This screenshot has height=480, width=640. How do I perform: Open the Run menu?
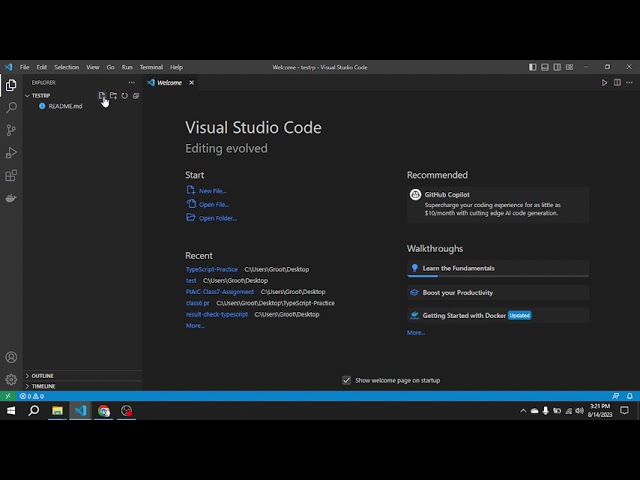point(127,67)
